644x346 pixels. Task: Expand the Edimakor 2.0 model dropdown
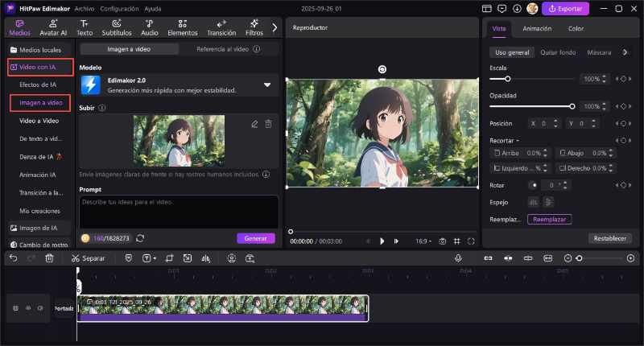(267, 85)
